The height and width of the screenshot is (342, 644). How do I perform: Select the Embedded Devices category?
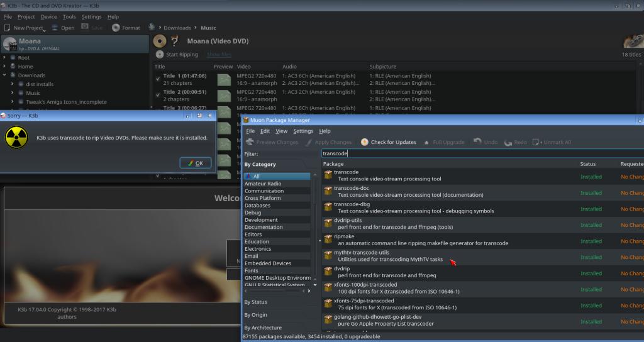[x=277, y=263]
